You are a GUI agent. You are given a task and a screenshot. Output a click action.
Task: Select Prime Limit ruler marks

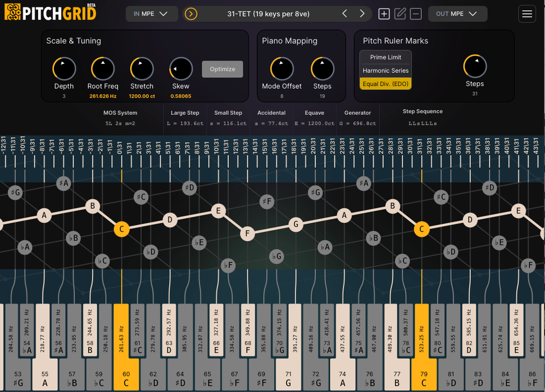[x=385, y=57]
